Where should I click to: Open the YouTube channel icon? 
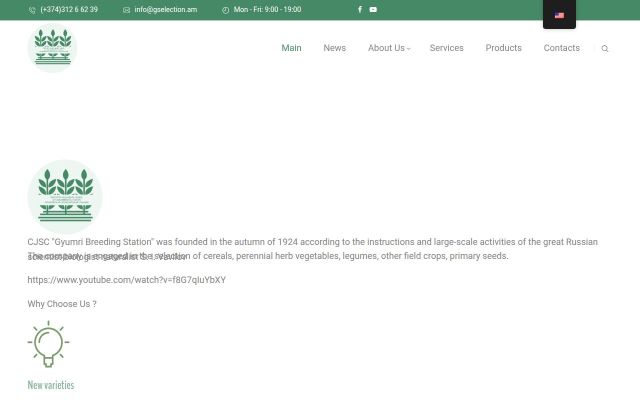(x=373, y=9)
